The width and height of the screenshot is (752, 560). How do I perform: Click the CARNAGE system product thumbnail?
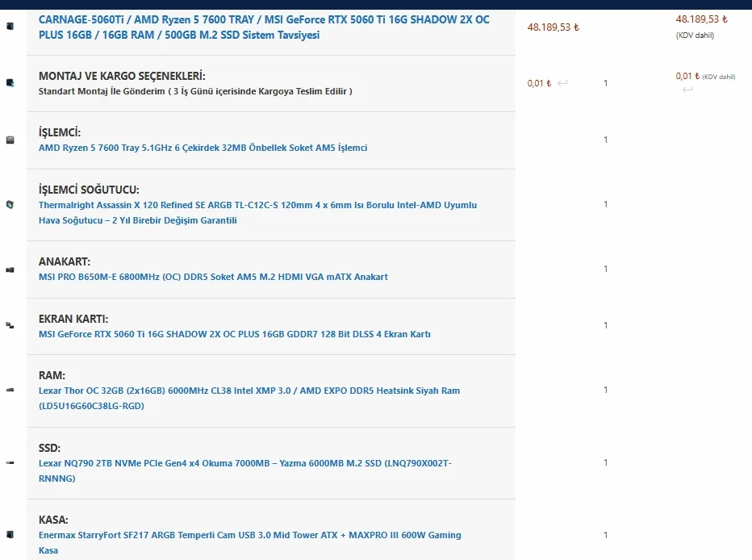coord(10,26)
